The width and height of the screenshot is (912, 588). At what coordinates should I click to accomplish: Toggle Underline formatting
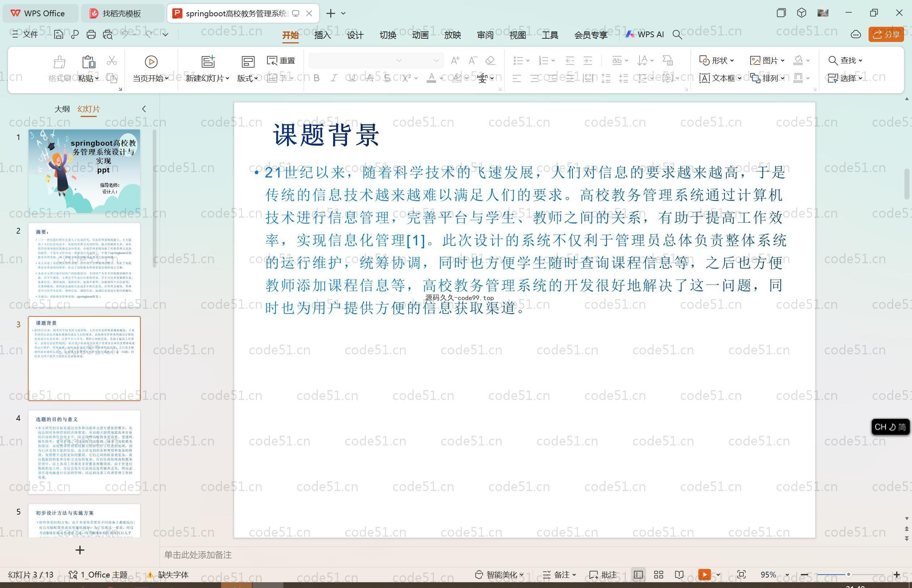tap(352, 78)
